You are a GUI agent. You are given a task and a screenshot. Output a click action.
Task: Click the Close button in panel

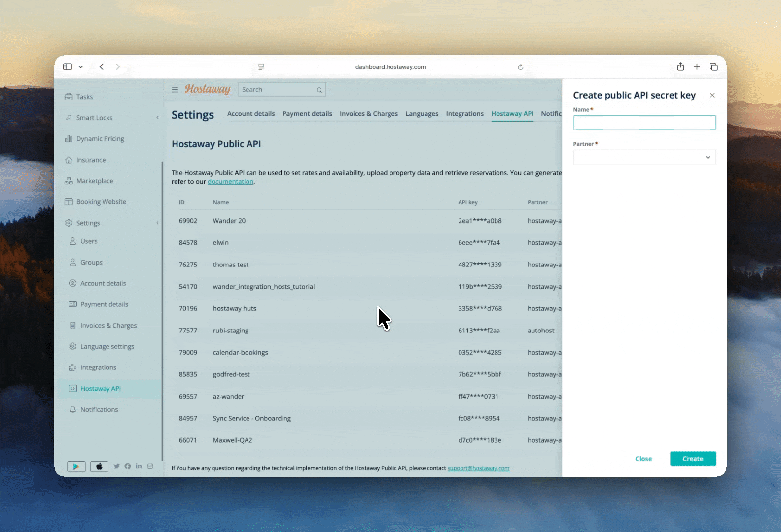click(643, 459)
